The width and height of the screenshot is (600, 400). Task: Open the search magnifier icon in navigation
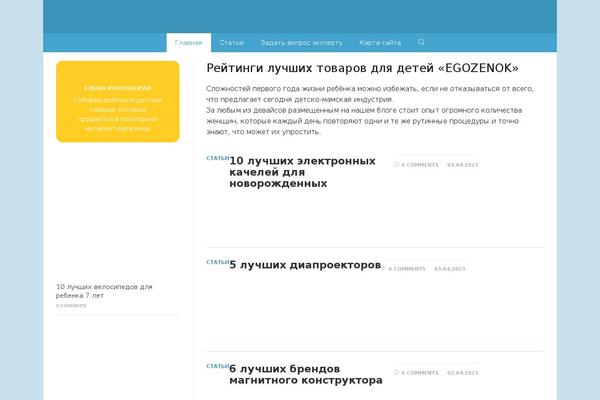(x=421, y=42)
